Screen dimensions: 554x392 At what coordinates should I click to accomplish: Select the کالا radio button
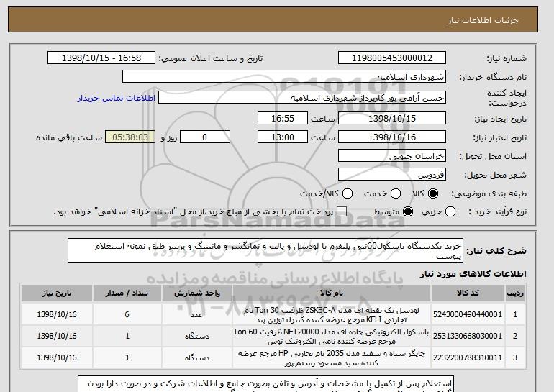pos(433,193)
